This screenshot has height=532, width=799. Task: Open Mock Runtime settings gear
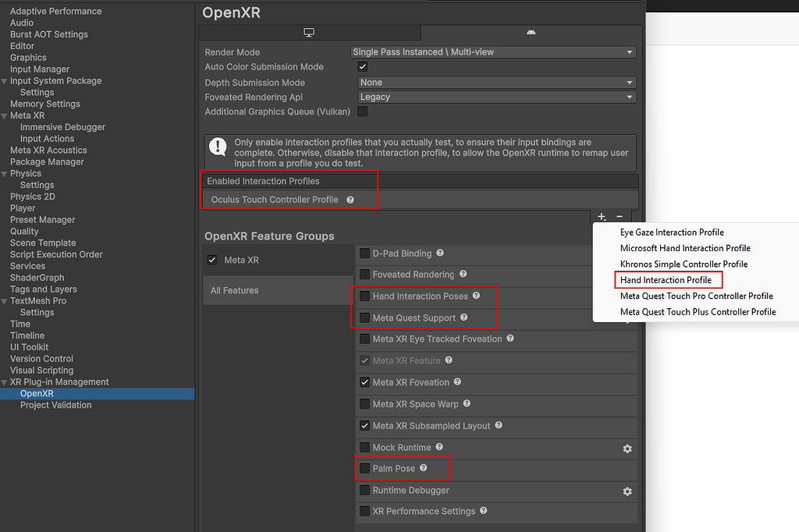click(x=627, y=449)
